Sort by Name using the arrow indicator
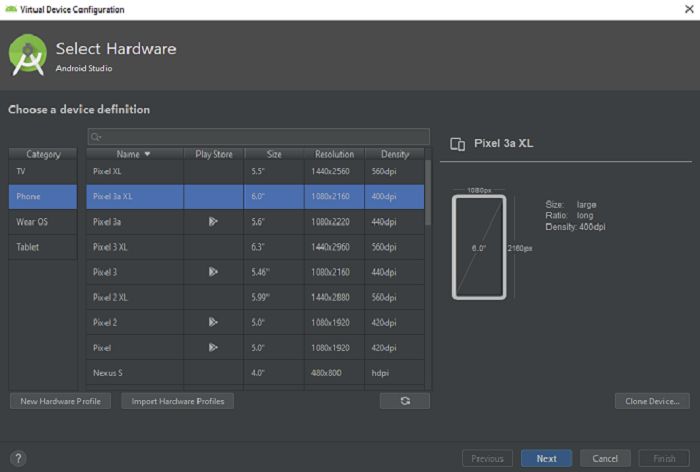 click(147, 154)
